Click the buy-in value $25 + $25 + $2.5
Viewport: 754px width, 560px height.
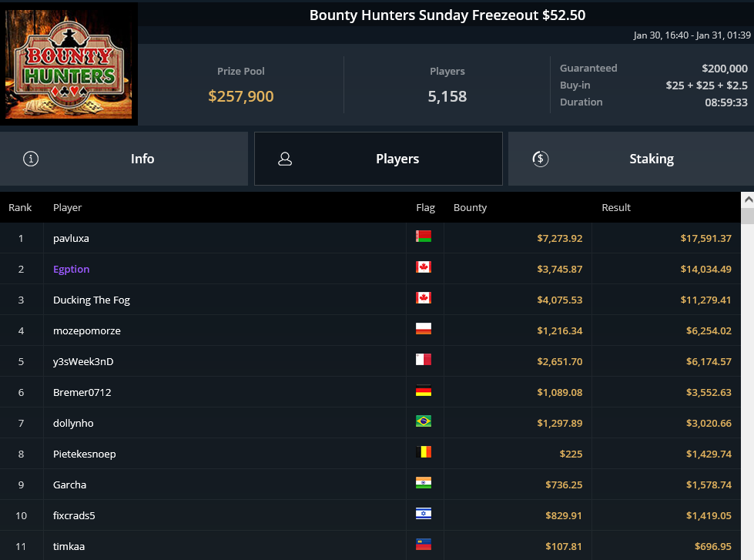(x=706, y=86)
